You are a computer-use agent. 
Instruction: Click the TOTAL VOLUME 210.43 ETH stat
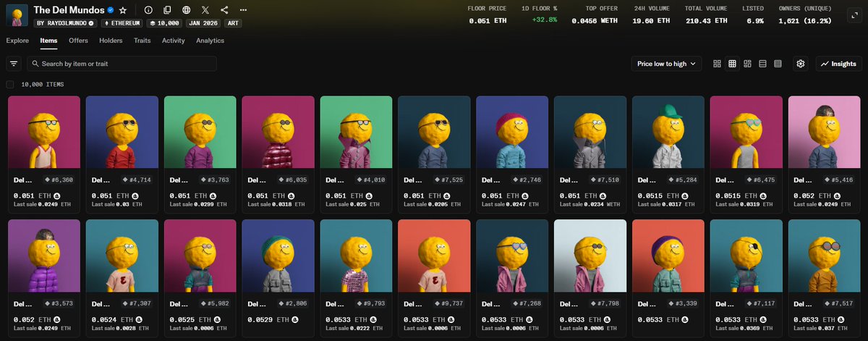point(707,15)
